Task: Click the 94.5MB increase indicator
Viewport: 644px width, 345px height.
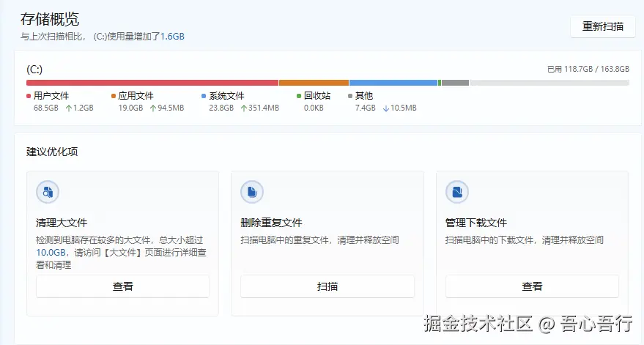Action: click(167, 108)
